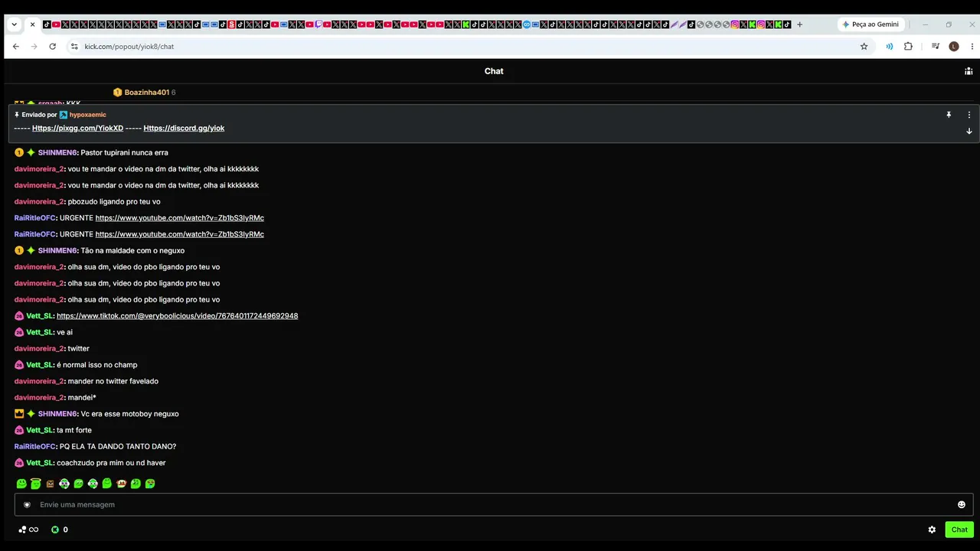The image size is (980, 551).
Task: Select 'PQ ELA TA DANDO TANTO DANO?' text
Action: pos(118,446)
